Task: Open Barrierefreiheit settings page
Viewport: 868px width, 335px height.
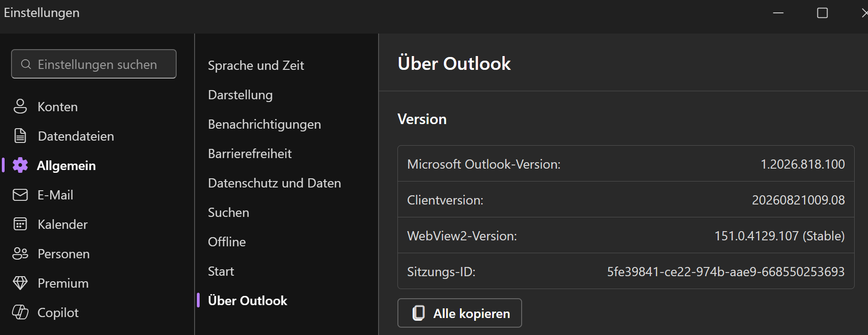Action: click(x=250, y=153)
